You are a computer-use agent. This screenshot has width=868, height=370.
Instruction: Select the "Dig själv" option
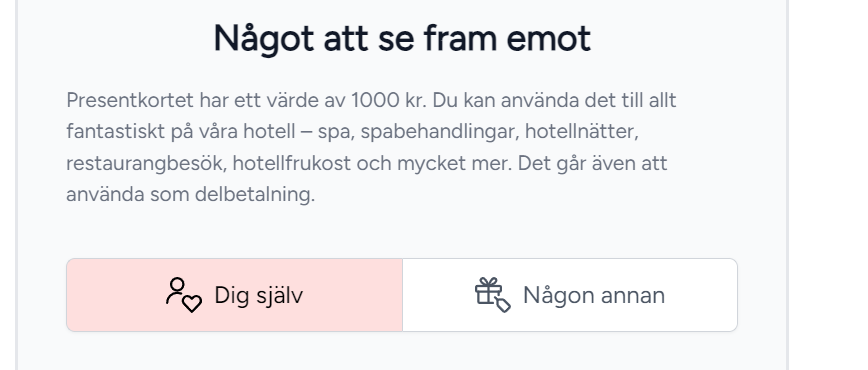pos(235,295)
